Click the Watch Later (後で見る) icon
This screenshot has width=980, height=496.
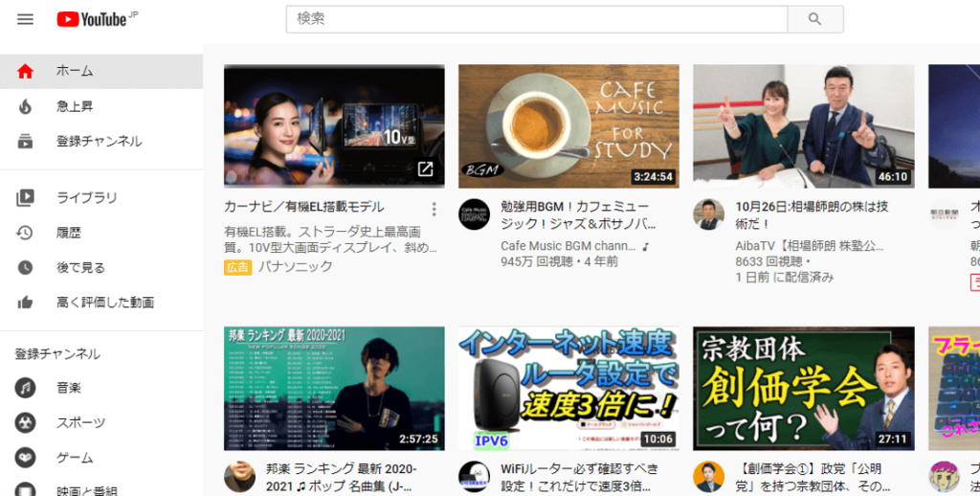(x=25, y=268)
